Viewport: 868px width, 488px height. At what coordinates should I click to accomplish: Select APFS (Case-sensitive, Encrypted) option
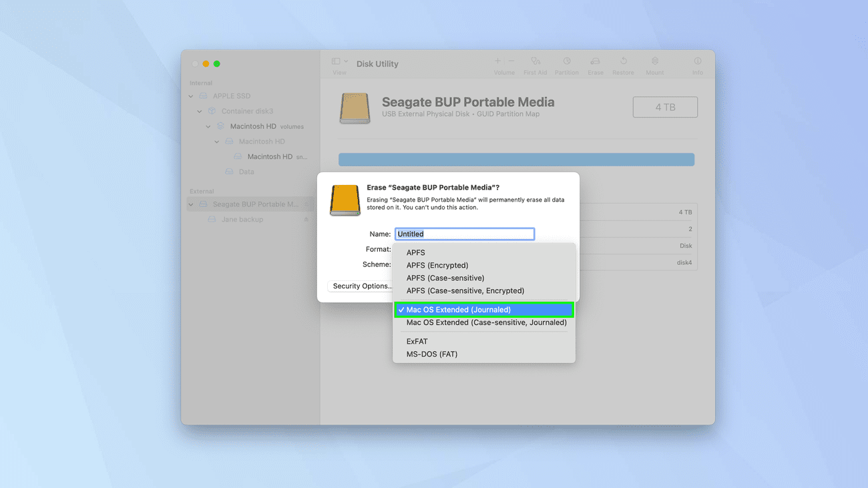(x=465, y=290)
